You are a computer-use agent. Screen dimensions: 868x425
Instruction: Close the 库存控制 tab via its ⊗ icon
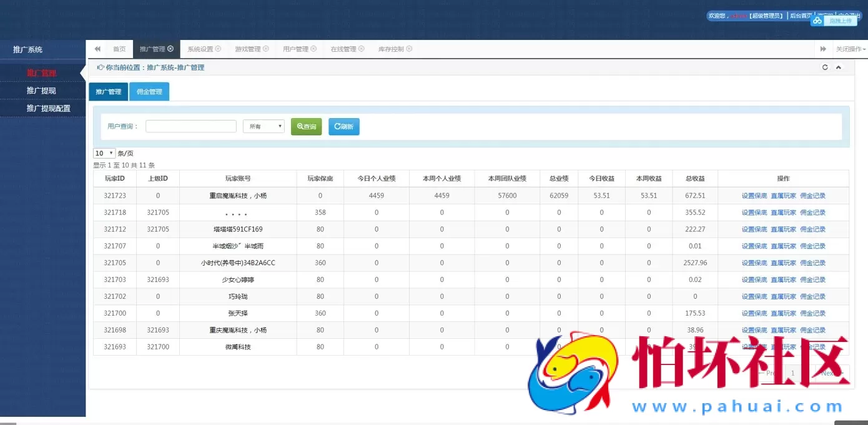coord(409,48)
